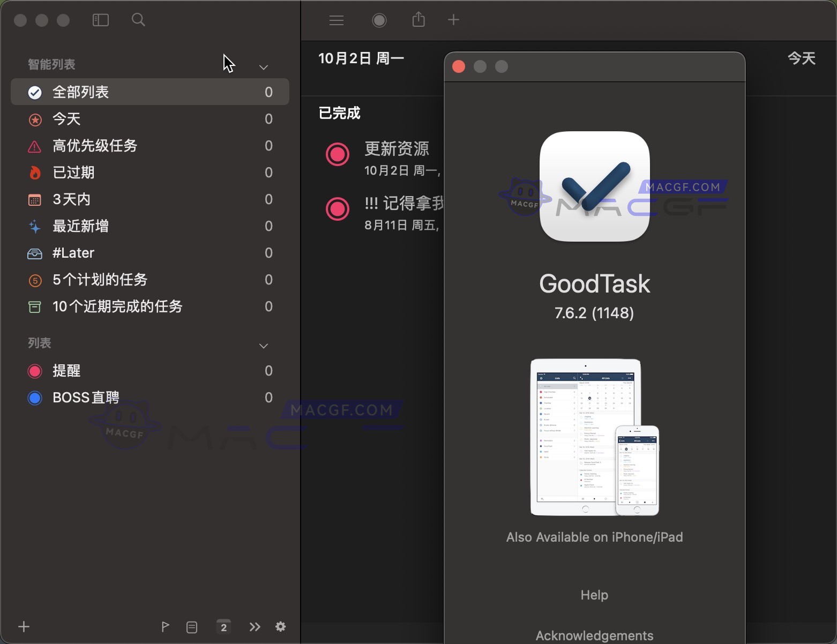Click the record-style circle toolbar icon
The image size is (837, 644).
(379, 20)
